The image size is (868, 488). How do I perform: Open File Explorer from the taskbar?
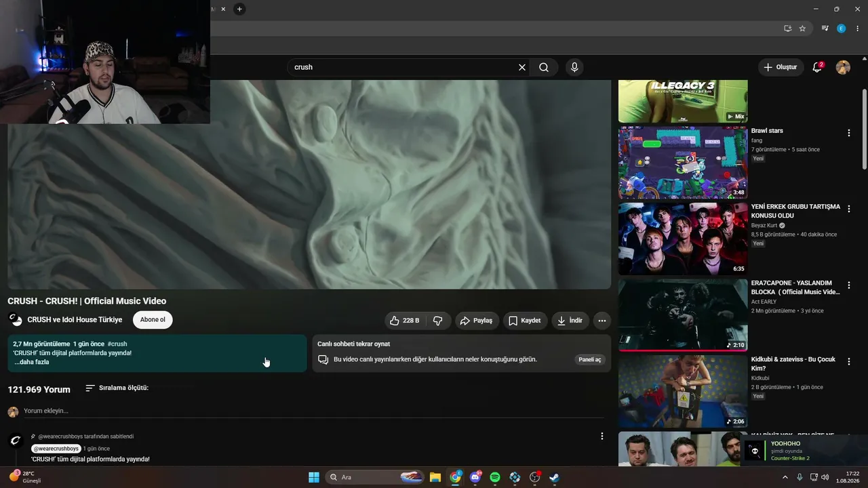point(435,477)
